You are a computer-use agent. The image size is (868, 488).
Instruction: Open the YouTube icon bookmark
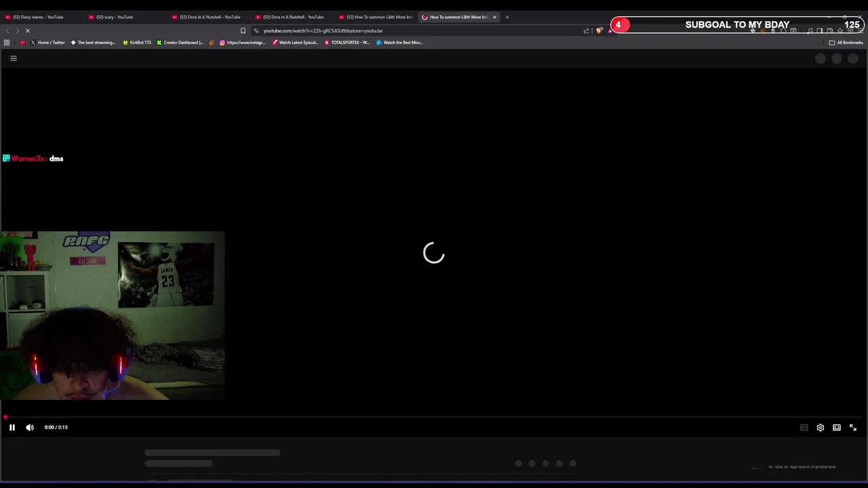[x=22, y=43]
